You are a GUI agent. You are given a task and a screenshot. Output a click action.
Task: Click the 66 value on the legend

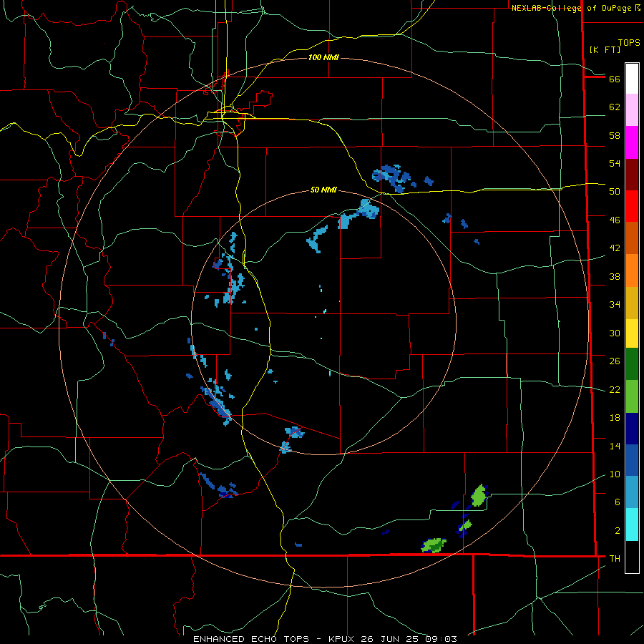point(615,79)
